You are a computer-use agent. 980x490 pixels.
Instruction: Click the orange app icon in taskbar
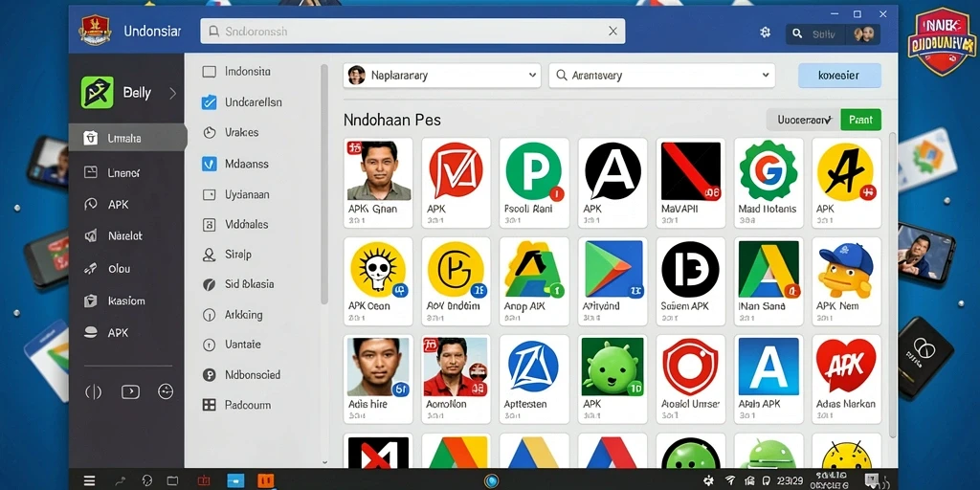pyautogui.click(x=266, y=480)
